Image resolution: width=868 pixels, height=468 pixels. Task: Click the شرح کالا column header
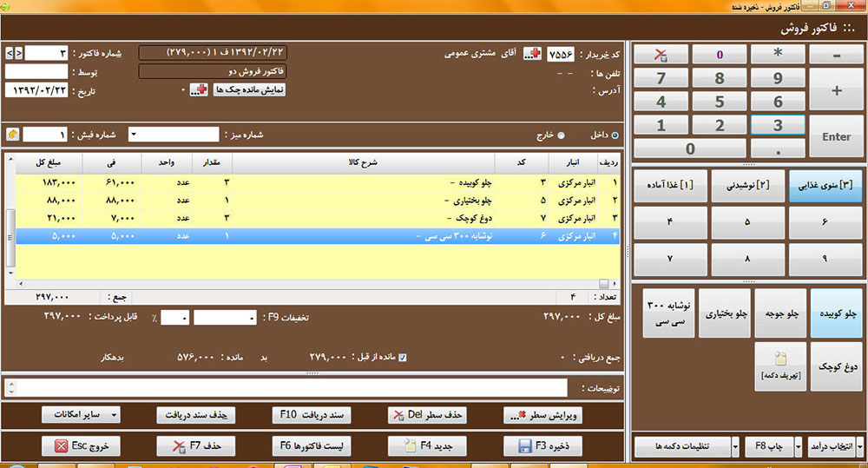[363, 162]
